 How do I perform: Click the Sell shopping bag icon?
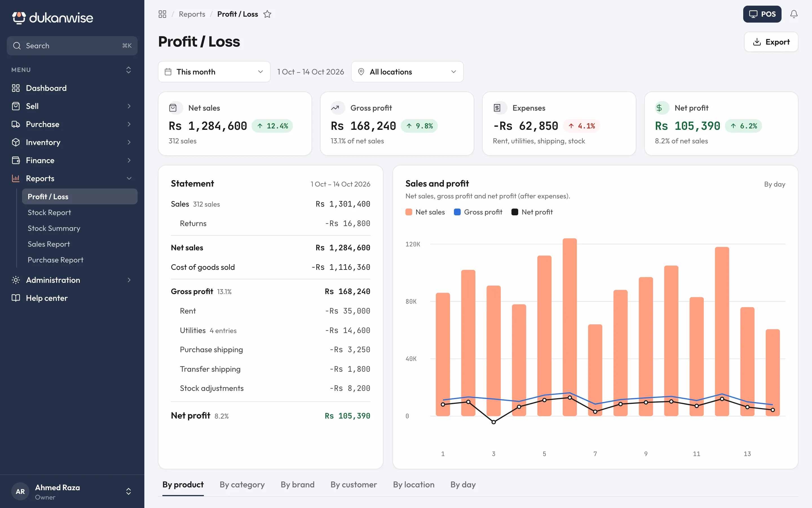point(16,106)
